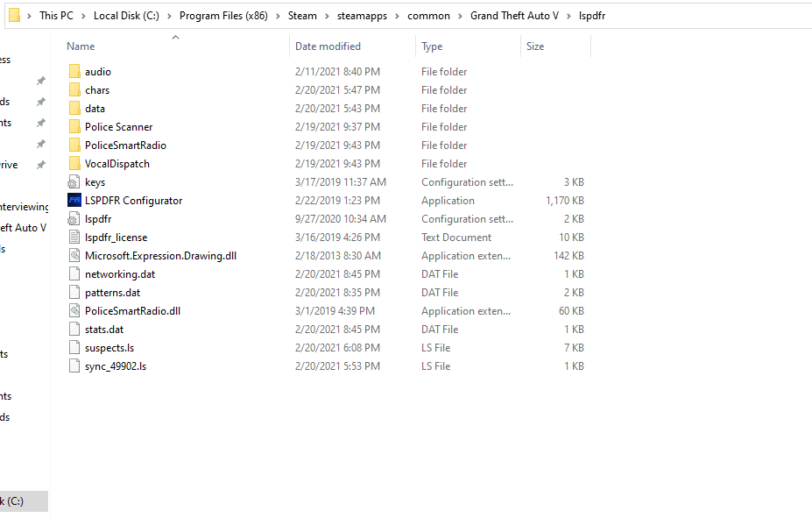Select the PoliceSmartRadio.dll file icon
Viewport: 812px width, 518px height.
pyautogui.click(x=74, y=311)
